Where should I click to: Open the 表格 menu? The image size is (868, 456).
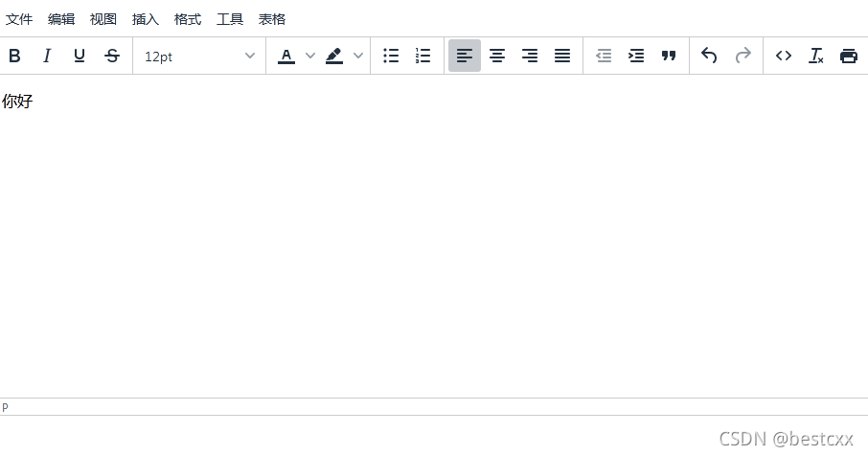[272, 19]
